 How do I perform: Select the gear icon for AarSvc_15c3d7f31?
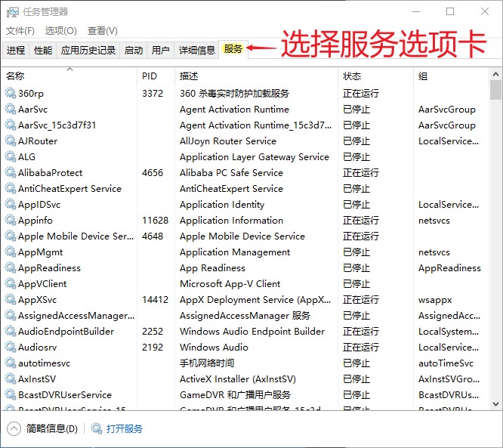click(11, 125)
